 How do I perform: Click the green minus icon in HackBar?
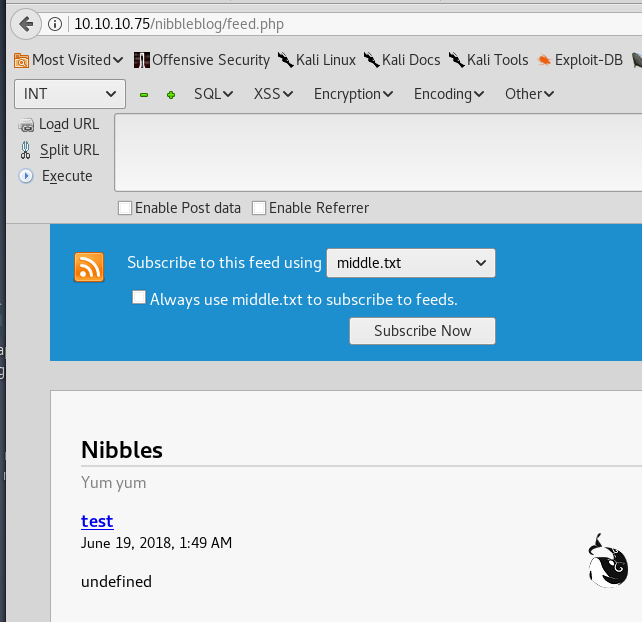tap(144, 95)
